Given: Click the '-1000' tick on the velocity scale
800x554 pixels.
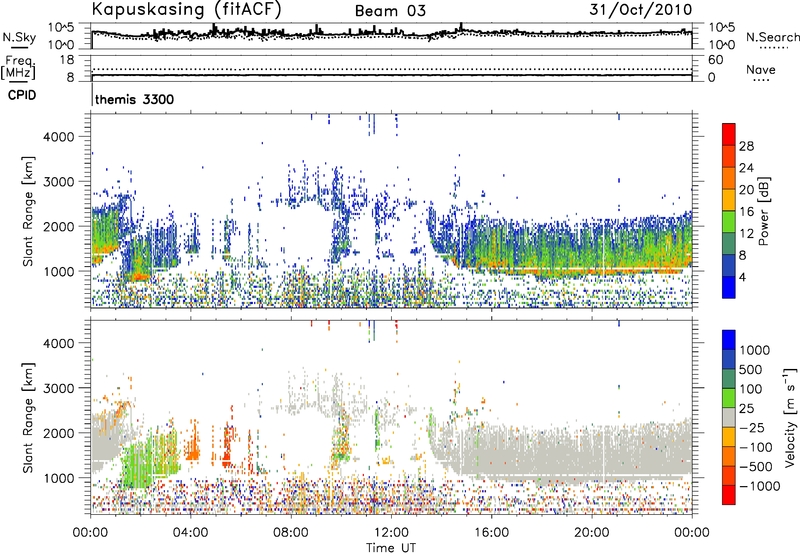Looking at the screenshot, I should click(x=760, y=486).
